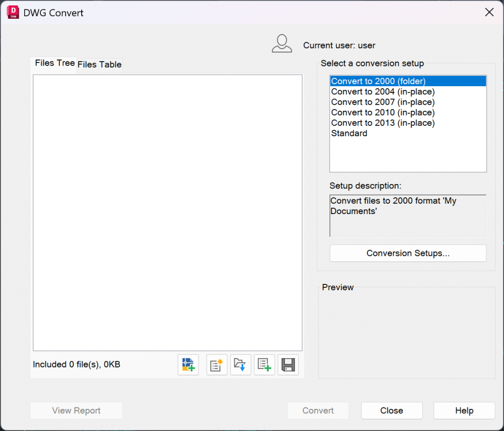
Task: Select the Standard conversion setup
Action: pyautogui.click(x=408, y=133)
